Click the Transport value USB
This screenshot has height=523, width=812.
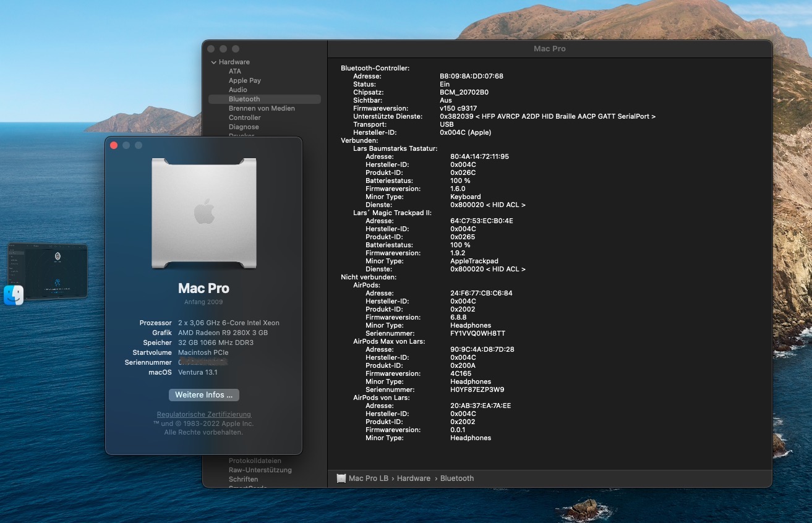pos(447,124)
